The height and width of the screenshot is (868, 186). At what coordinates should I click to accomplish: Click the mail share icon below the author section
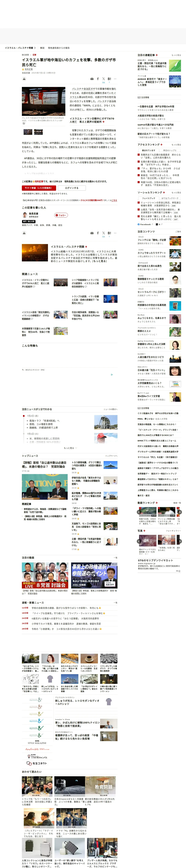click(92, 233)
